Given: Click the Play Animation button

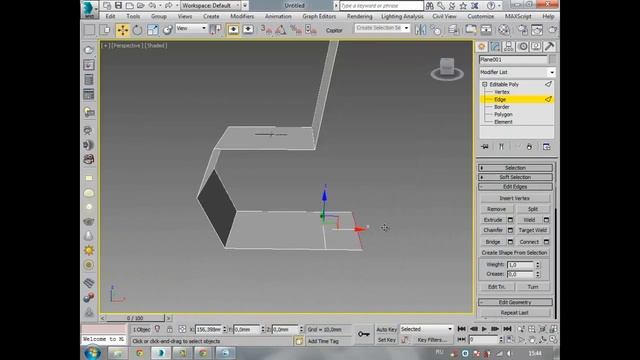Looking at the screenshot, I should pyautogui.click(x=484, y=329).
